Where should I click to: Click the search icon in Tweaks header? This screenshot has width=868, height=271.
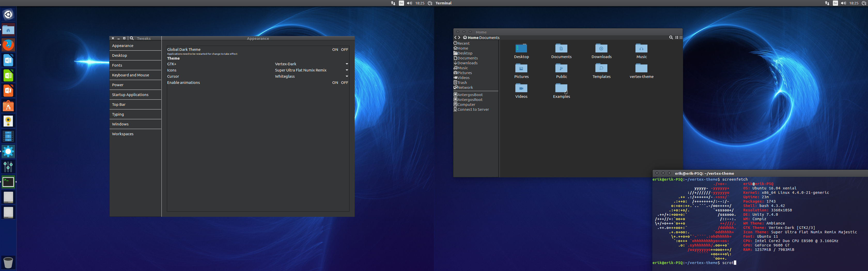132,38
